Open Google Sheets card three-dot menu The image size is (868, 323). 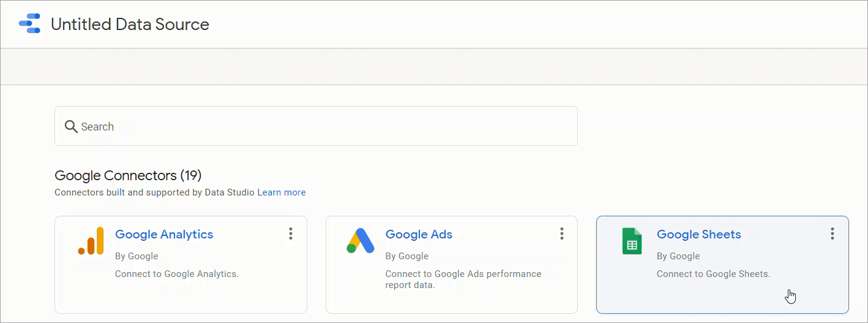[832, 234]
